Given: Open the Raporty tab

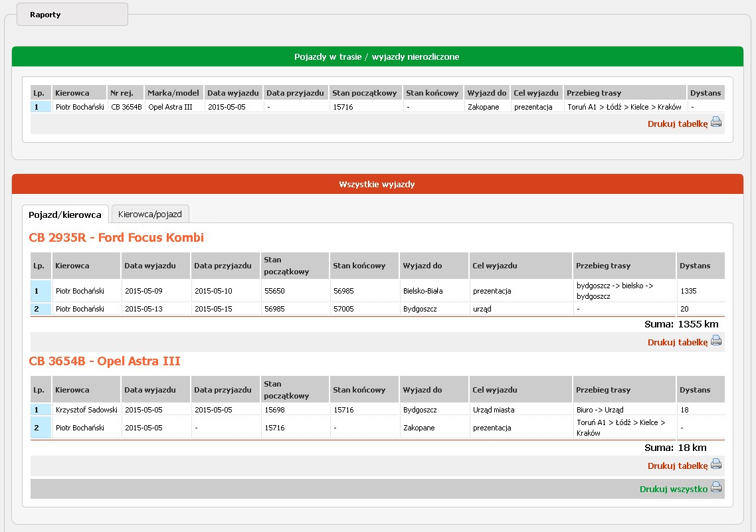Looking at the screenshot, I should (x=72, y=15).
